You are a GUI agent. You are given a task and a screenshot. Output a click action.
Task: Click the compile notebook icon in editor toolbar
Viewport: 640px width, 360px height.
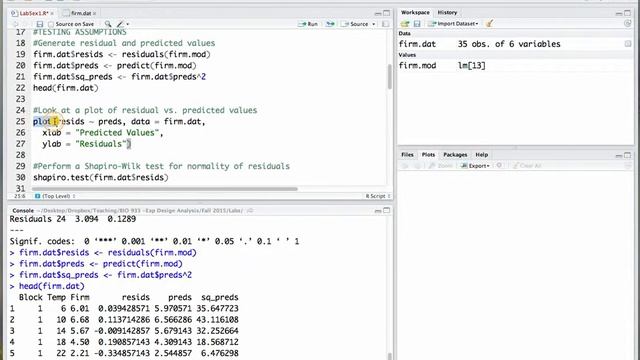coord(385,24)
